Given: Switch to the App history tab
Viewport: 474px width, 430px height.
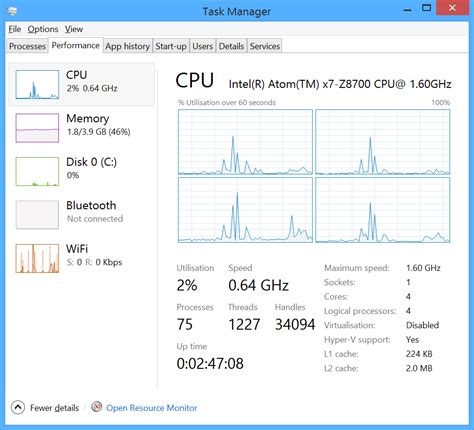Looking at the screenshot, I should [x=128, y=46].
